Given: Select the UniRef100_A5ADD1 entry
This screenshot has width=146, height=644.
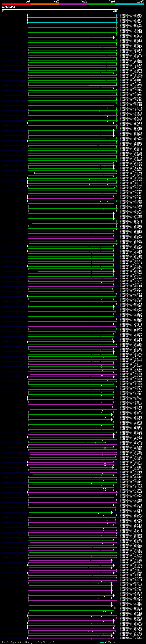Looking at the screenshot, I should click(x=131, y=30).
